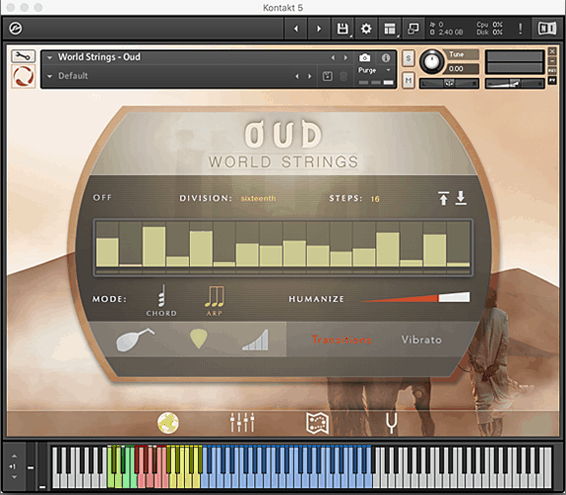Screen dimensions: 566x495
Task: Open the options gear settings
Action: coord(366,29)
